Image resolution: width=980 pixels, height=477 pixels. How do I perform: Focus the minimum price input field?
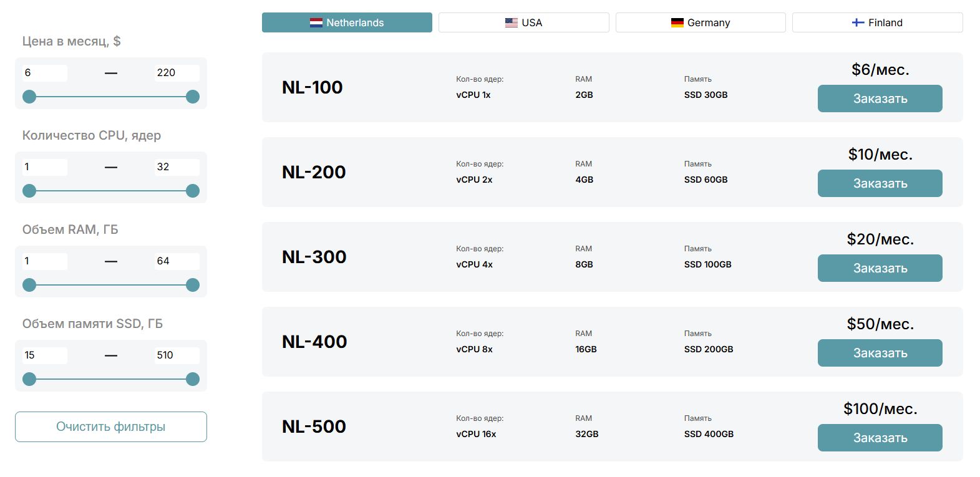point(45,73)
